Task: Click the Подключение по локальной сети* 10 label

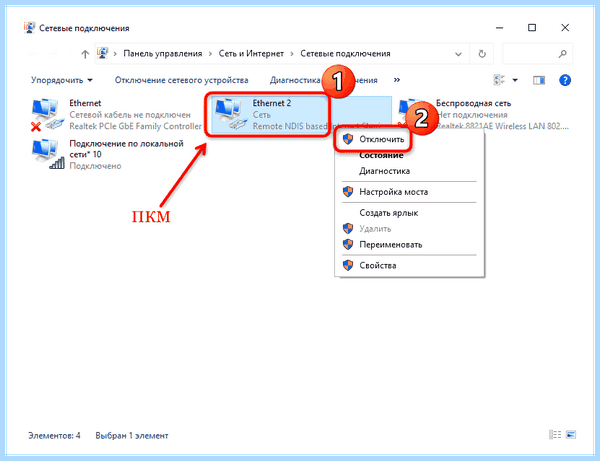Action: (x=126, y=149)
